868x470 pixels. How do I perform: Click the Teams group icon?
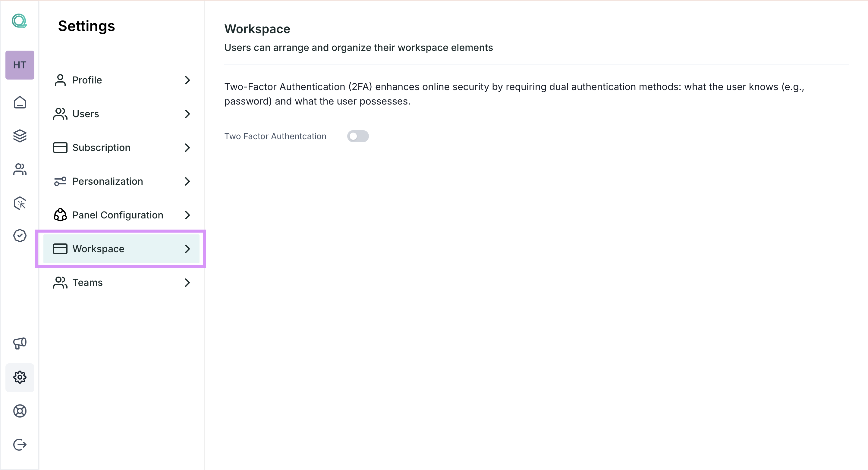[x=60, y=282]
